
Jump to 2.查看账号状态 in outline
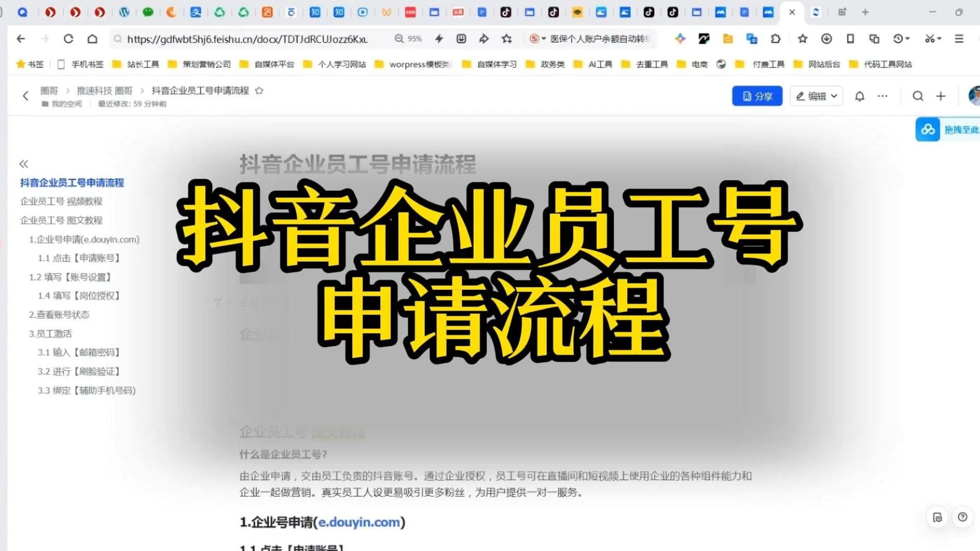pyautogui.click(x=59, y=315)
